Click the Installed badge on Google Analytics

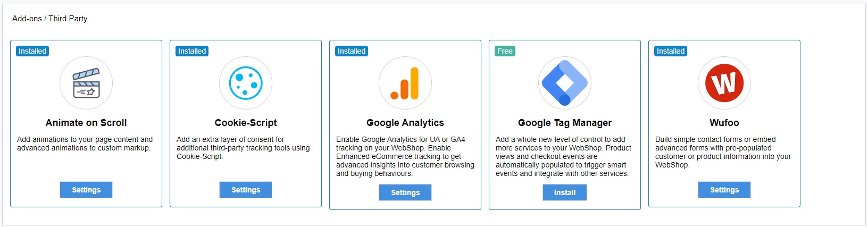coord(352,51)
